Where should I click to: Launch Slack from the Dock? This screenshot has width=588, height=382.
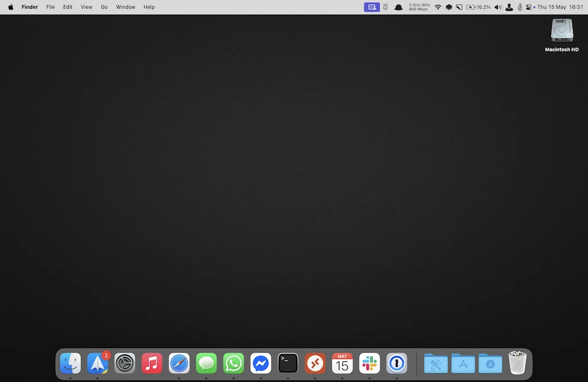tap(369, 363)
